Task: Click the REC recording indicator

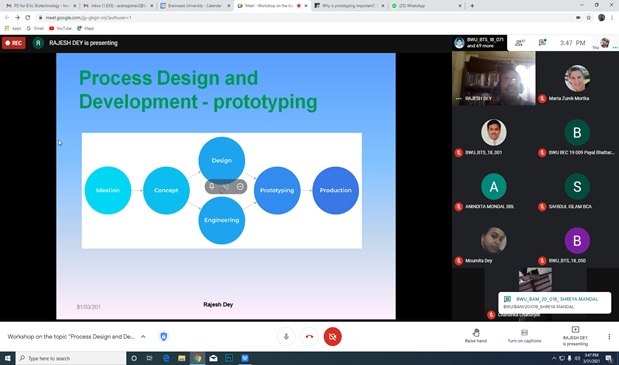Action: [x=14, y=43]
